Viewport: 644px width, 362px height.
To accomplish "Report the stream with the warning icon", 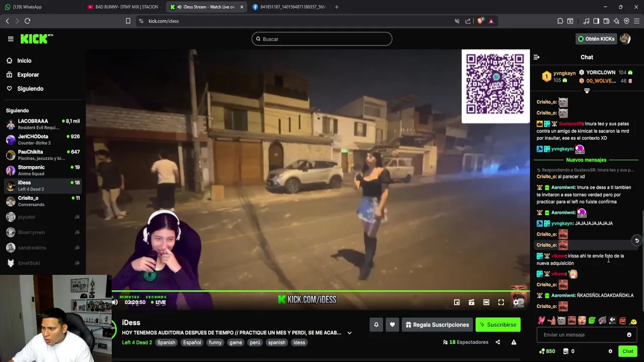I will 514,342.
